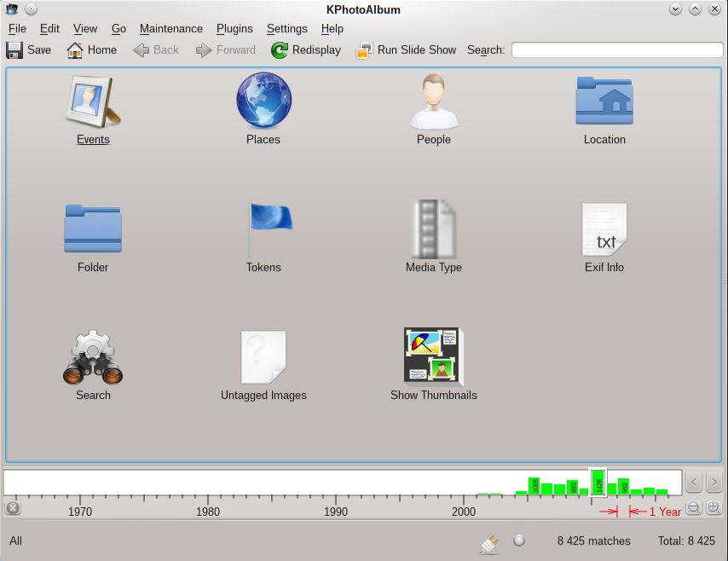Click the 1970 label on timeline
Image resolution: width=728 pixels, height=561 pixels.
coord(80,512)
